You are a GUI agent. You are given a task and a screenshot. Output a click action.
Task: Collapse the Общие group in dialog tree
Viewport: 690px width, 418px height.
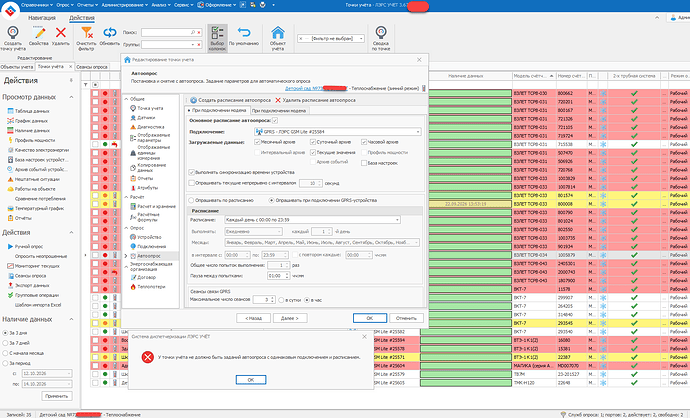click(126, 99)
